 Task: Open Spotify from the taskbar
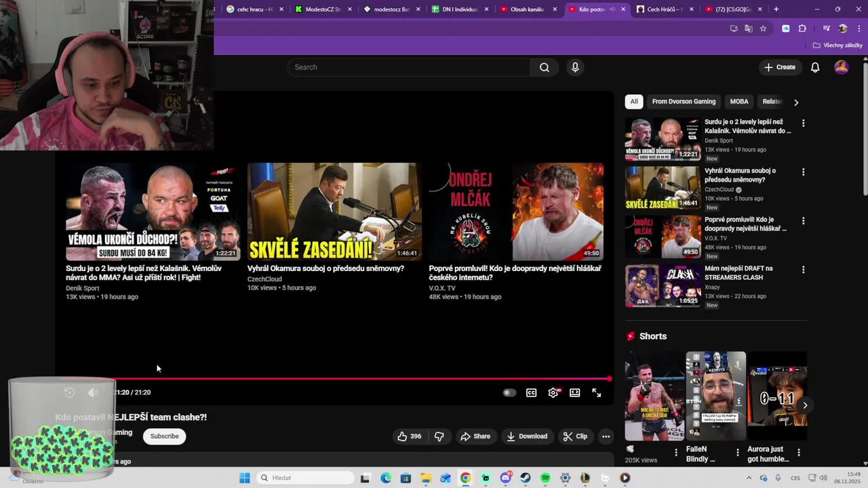pos(545,478)
